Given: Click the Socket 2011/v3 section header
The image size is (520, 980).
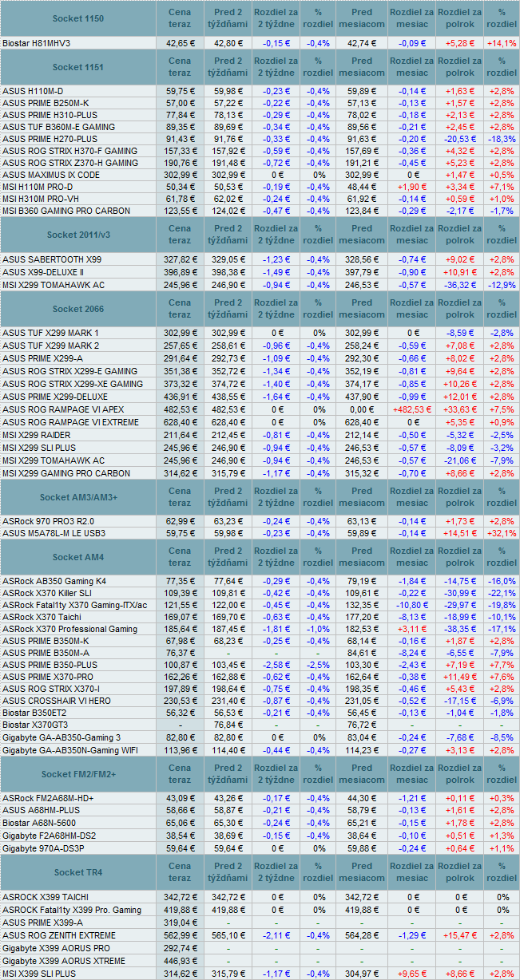Looking at the screenshot, I should 78,235.
